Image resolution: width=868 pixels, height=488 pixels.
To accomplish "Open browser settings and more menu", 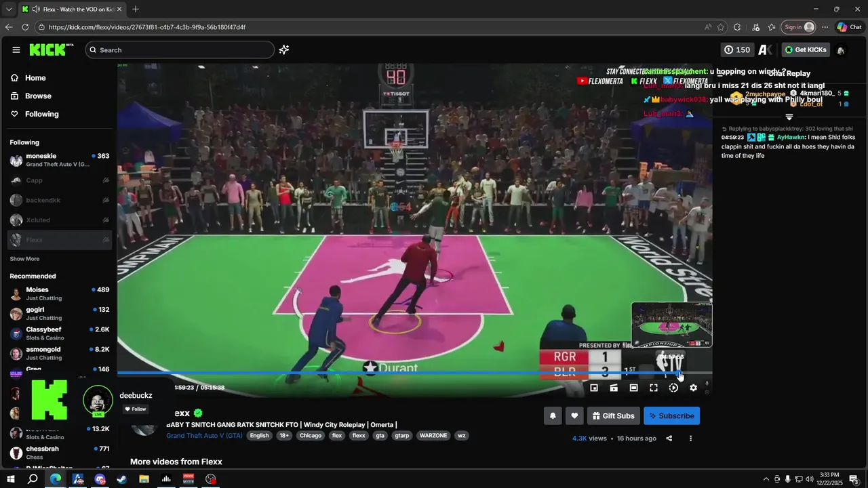I will point(825,27).
